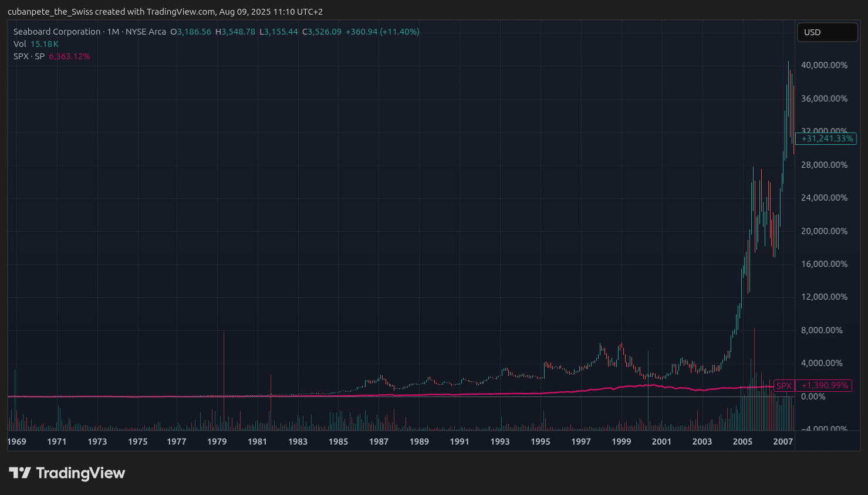Click the 24,000.00% price axis label
868x495 pixels.
[824, 198]
